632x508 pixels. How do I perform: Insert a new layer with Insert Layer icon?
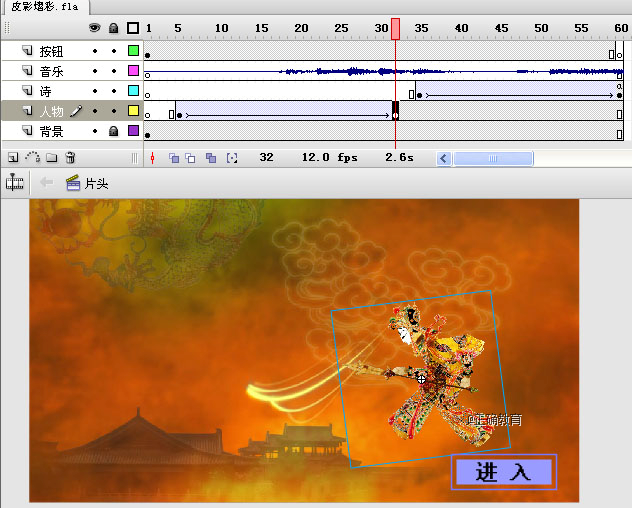(13, 158)
